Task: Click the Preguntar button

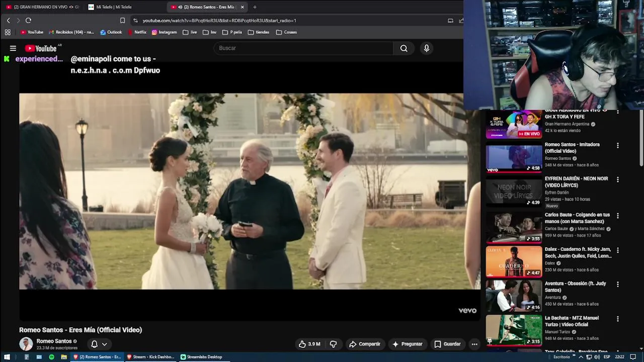Action: [x=407, y=344]
